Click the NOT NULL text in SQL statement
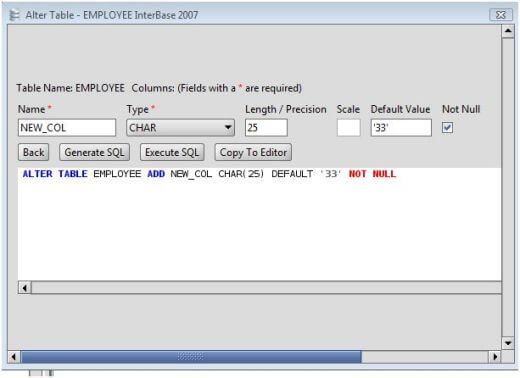 (372, 174)
